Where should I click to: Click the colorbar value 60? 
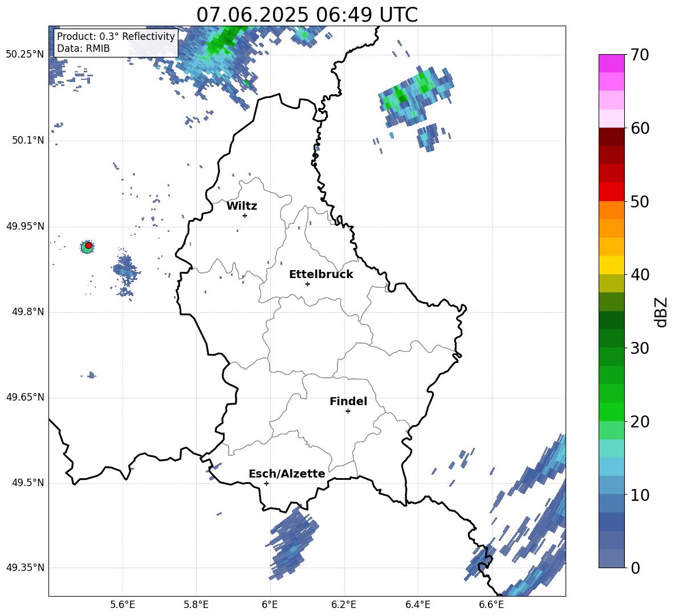(640, 128)
